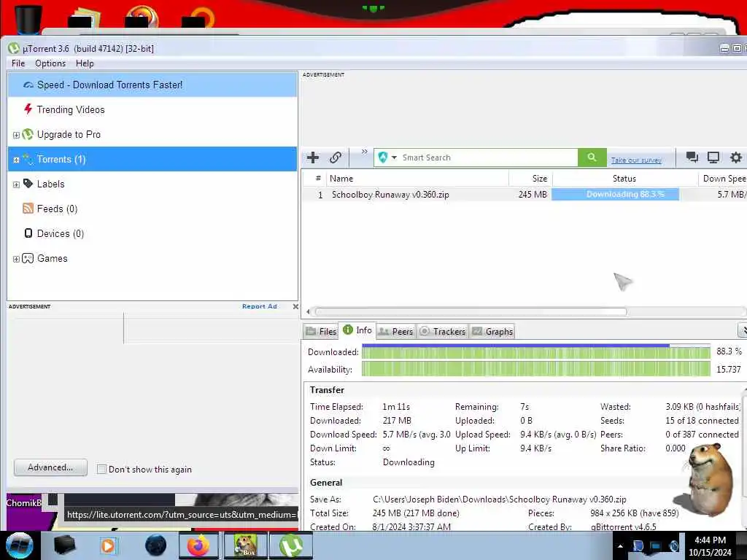Open the Preferences gear icon
This screenshot has width=747, height=560.
[x=736, y=157]
